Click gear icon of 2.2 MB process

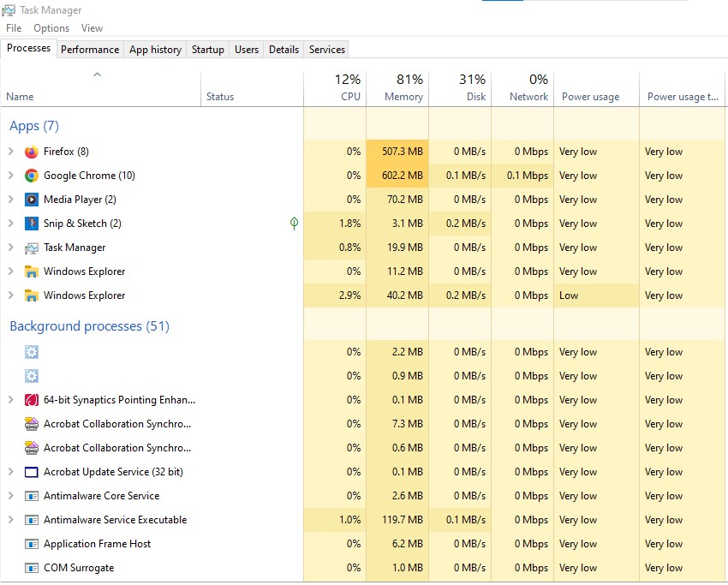pyautogui.click(x=31, y=352)
